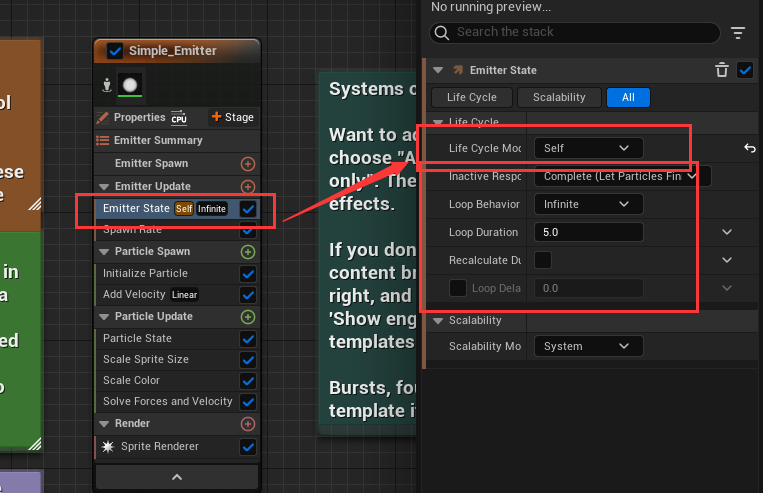Open the stack filter options icon

pos(738,33)
